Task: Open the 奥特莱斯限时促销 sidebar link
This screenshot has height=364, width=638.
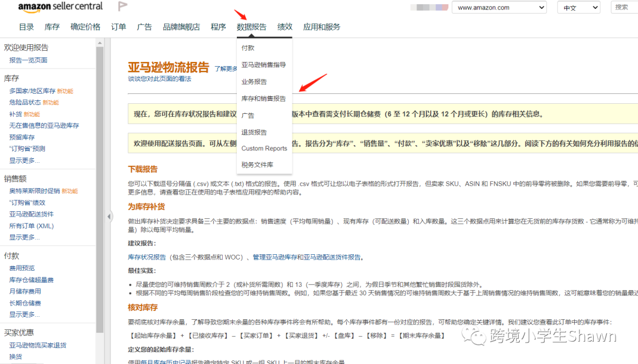Action: click(35, 191)
